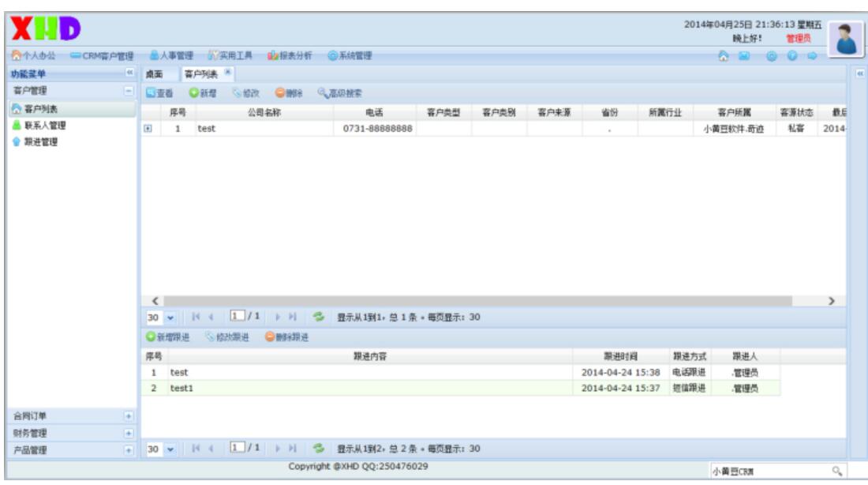This screenshot has width=868, height=485.
Task: Click the last-page arrow in the follow-up pager
Action: pos(292,448)
